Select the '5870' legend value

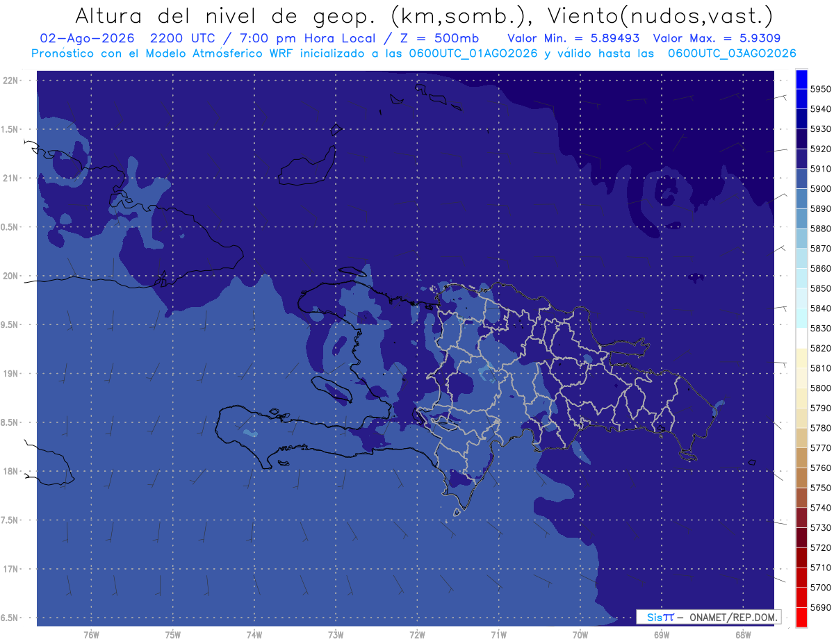click(820, 248)
